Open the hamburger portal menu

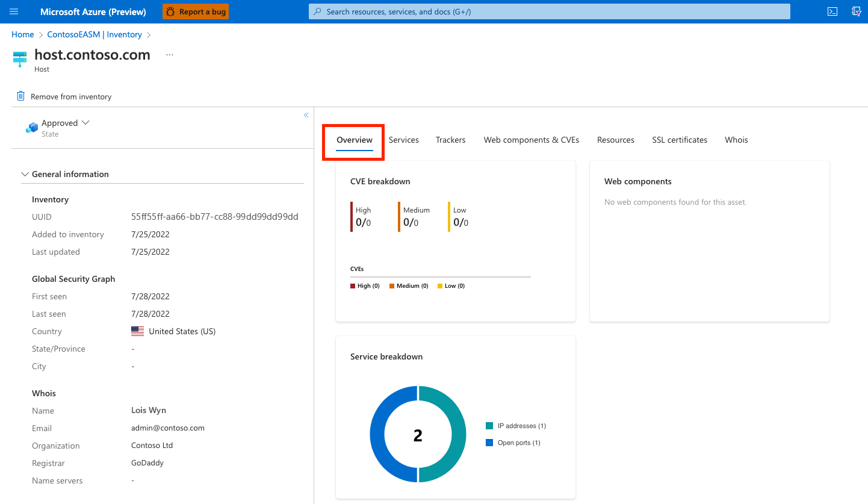pos(14,11)
